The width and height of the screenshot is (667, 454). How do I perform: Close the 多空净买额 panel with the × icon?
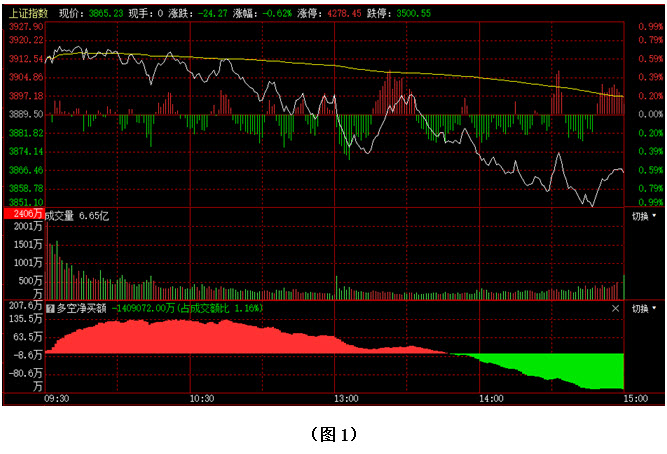point(618,309)
